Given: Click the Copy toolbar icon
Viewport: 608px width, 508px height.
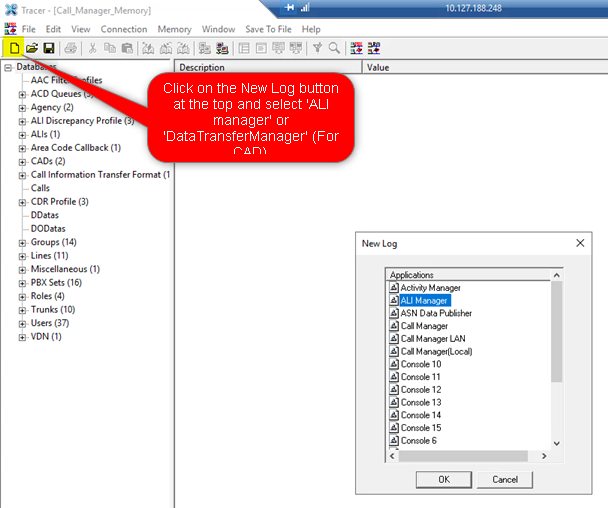Looking at the screenshot, I should [110, 48].
